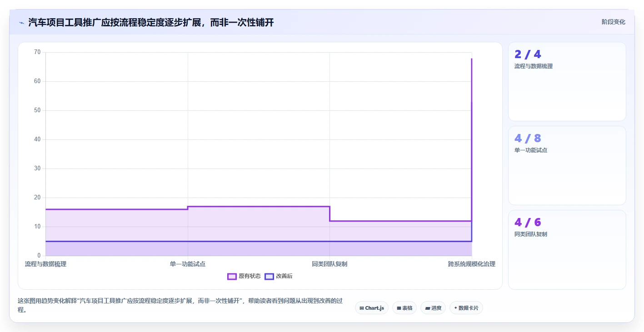
Task: Click the 阶段变化 label in header
Action: 614,22
